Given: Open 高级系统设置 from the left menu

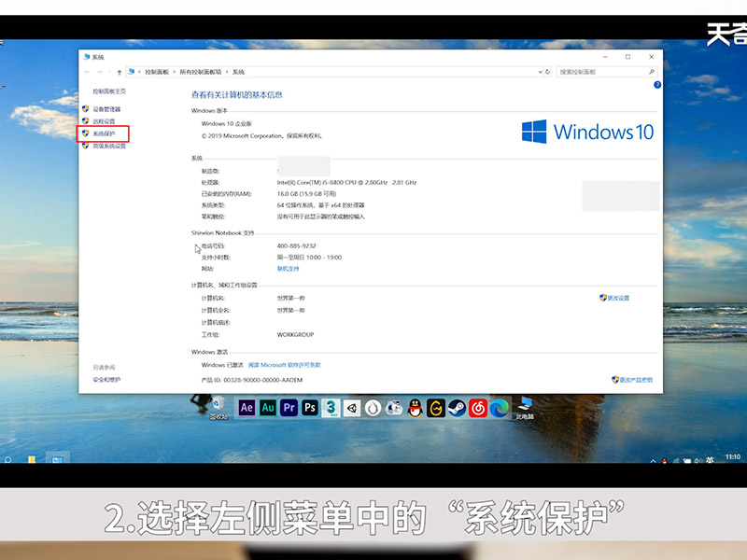Looking at the screenshot, I should [109, 147].
